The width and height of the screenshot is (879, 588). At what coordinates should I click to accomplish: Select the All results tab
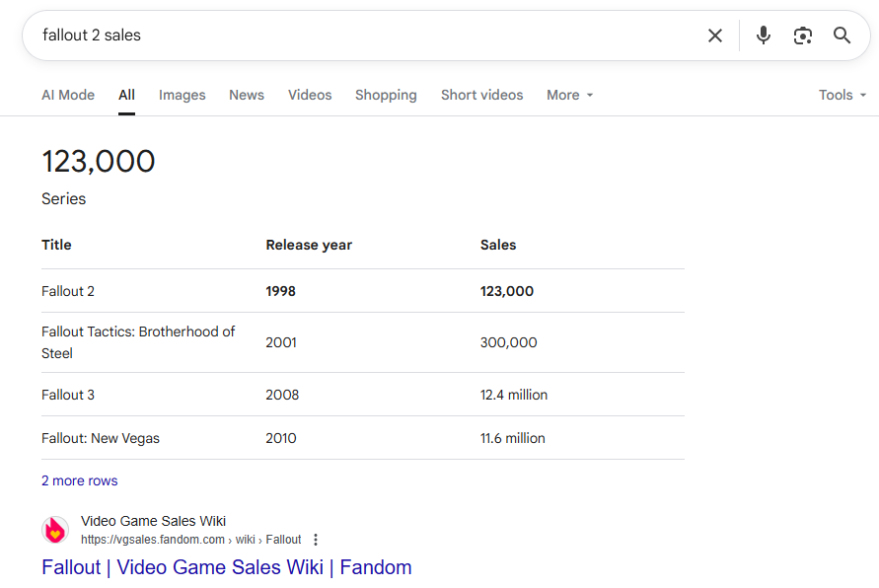pyautogui.click(x=126, y=95)
